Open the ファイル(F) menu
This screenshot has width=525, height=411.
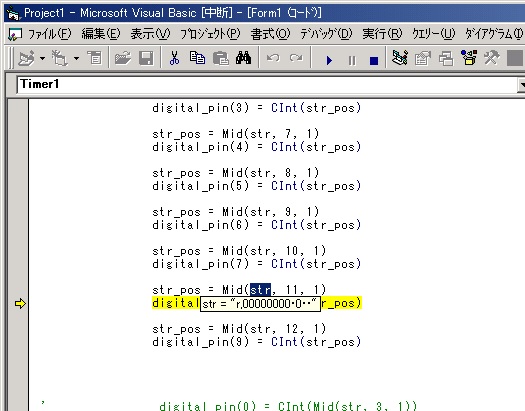50,34
